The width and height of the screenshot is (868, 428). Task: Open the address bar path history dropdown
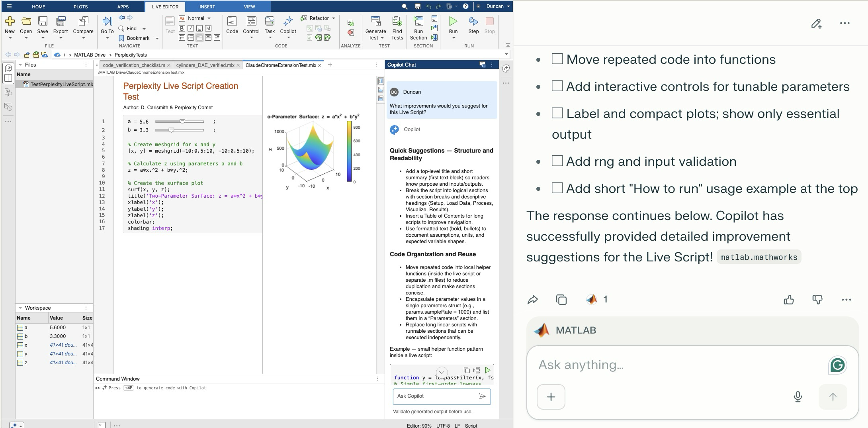(506, 55)
